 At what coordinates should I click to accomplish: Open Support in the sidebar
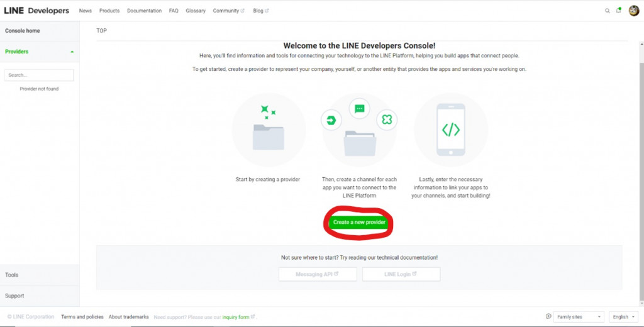tap(40, 296)
